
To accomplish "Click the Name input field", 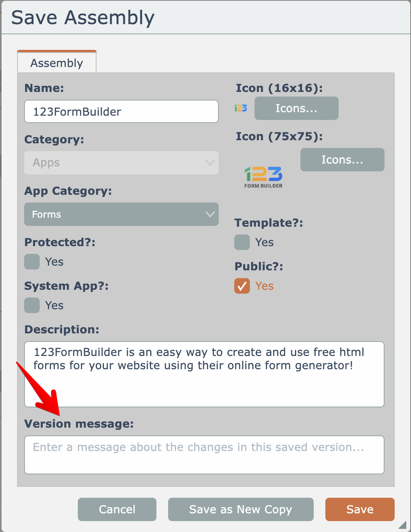I will [x=121, y=112].
